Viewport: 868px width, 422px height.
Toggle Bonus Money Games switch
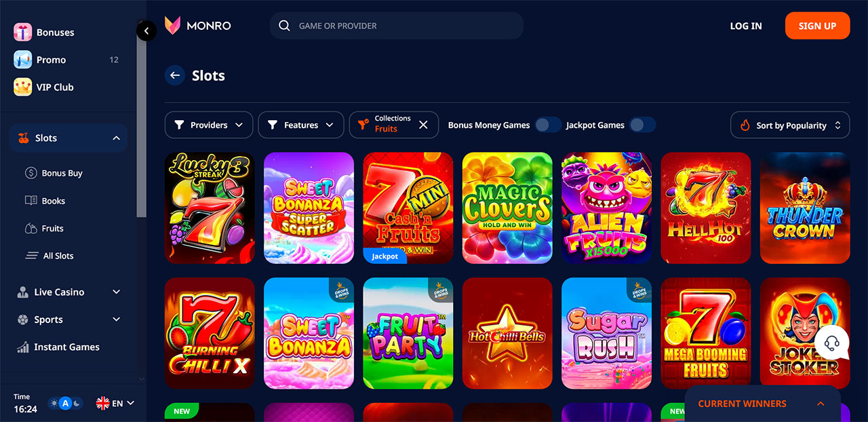click(x=548, y=125)
